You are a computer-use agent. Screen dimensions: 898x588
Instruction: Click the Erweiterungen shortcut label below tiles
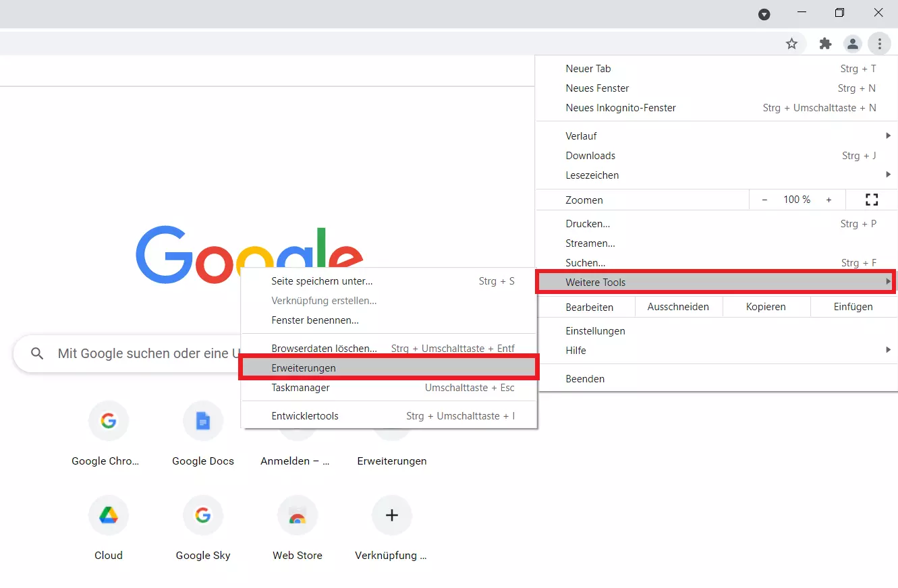(x=392, y=461)
